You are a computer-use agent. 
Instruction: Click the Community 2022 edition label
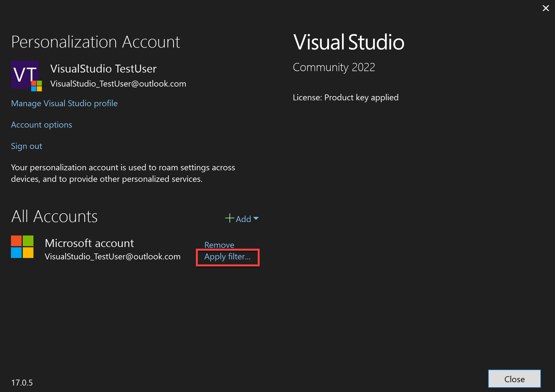coord(334,67)
